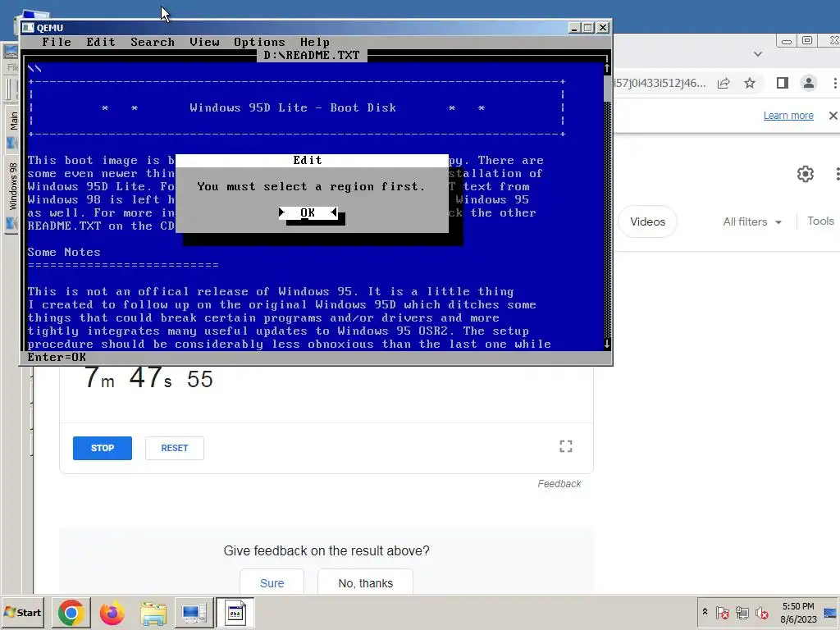Open the Learn more link in Chrome
The height and width of the screenshot is (630, 840).
[x=788, y=116]
